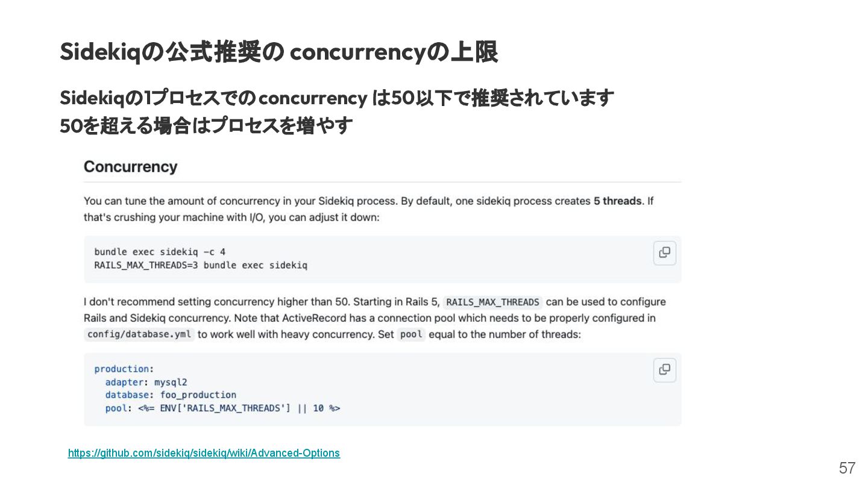Click the line '50を超える場合はプロセスを増やす'
The width and height of the screenshot is (868, 488).
point(206,126)
